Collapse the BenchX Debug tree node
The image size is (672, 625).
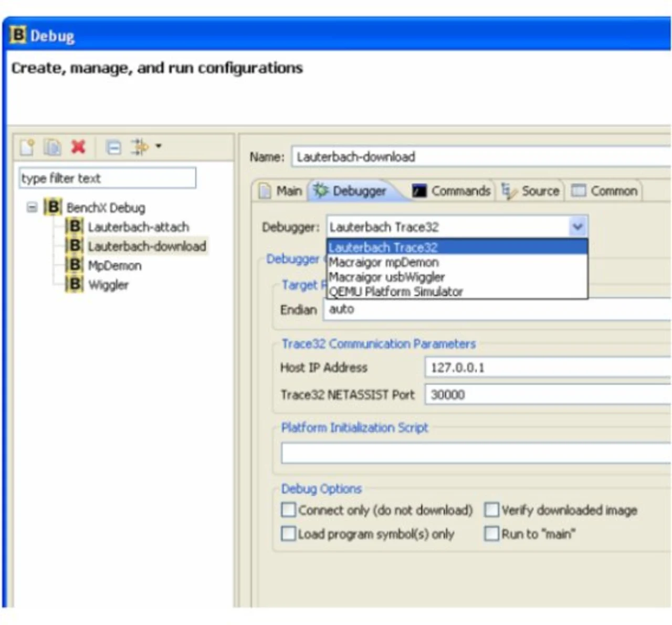click(x=32, y=207)
